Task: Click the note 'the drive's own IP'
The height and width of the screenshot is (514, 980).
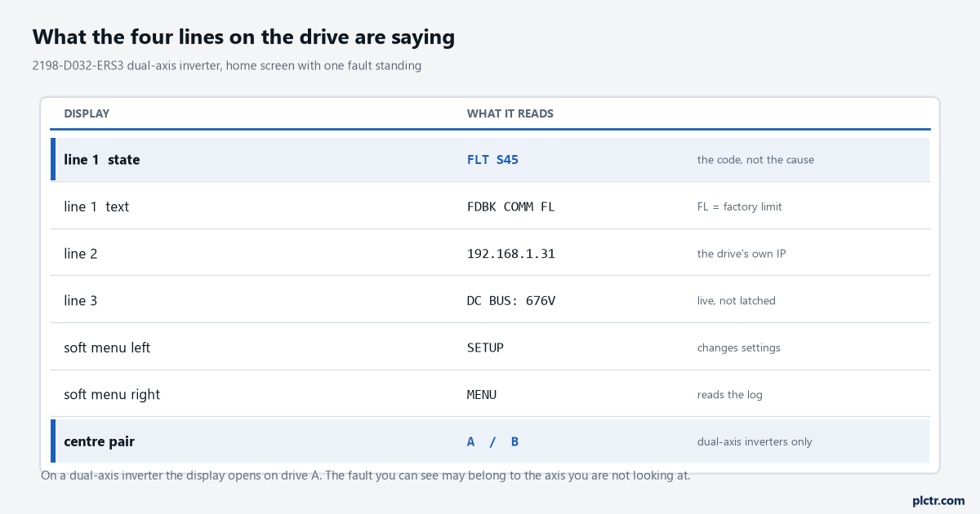Action: [742, 254]
